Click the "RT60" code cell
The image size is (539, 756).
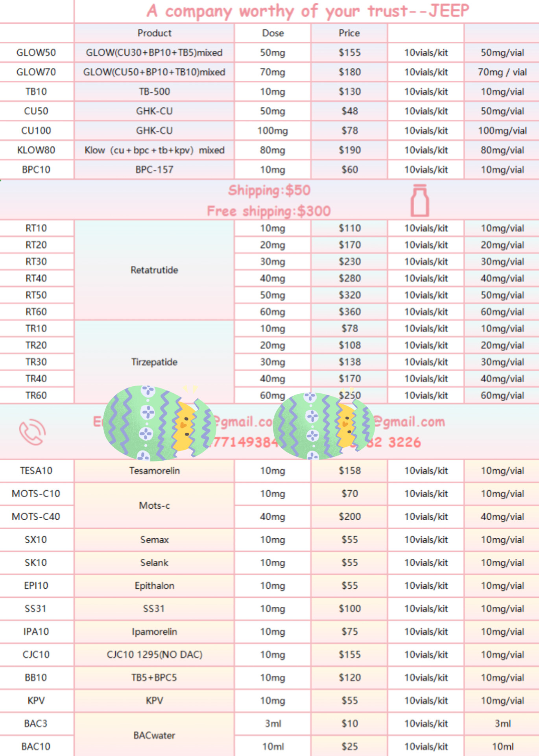pos(36,312)
